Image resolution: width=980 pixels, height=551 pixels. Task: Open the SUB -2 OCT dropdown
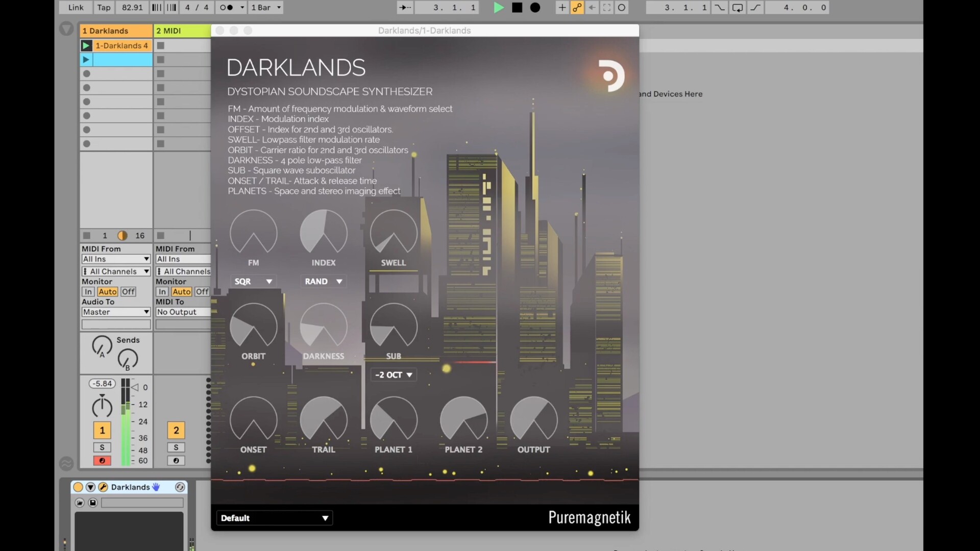[394, 375]
